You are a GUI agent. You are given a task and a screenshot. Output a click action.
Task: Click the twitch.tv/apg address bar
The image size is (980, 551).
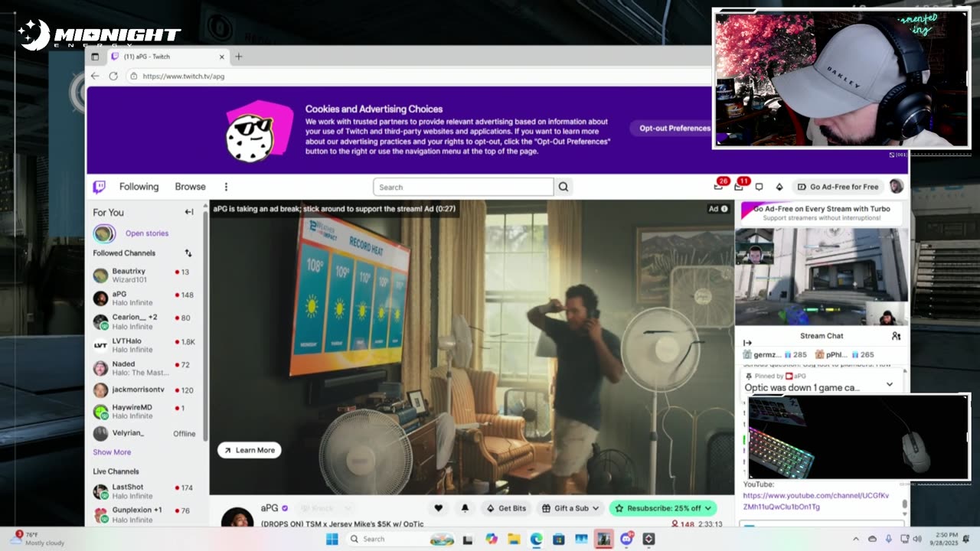pos(418,76)
